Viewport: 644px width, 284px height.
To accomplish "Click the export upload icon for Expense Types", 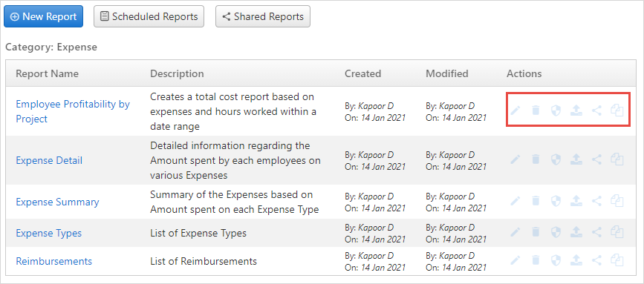I will [x=576, y=231].
